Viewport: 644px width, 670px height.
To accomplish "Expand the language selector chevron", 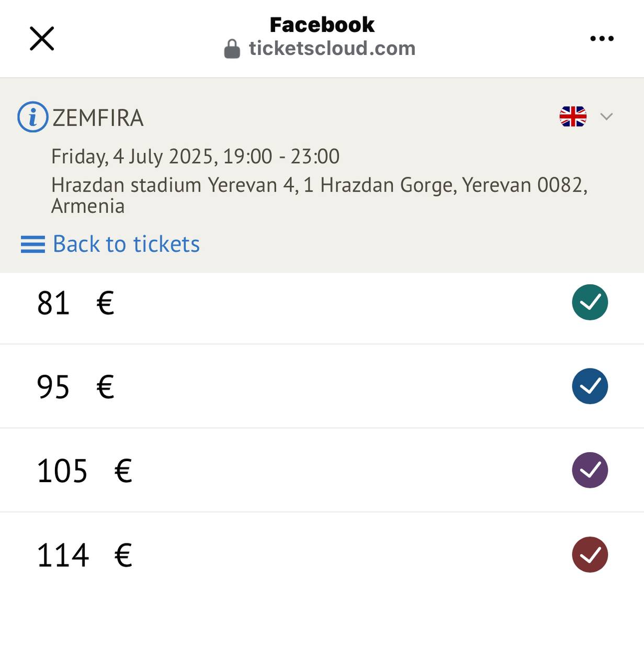I will (x=606, y=116).
